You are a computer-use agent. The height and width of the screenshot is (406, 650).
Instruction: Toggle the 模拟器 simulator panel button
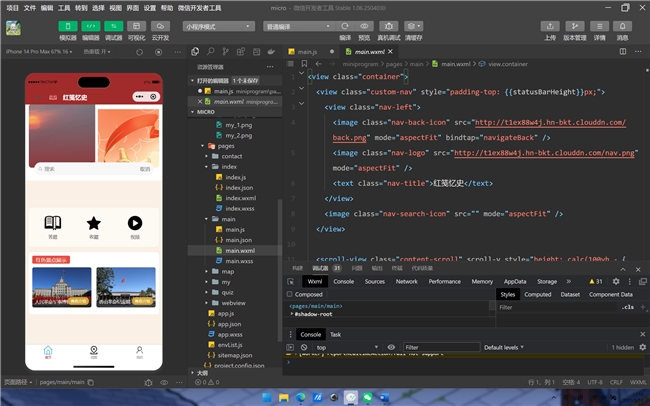point(69,24)
